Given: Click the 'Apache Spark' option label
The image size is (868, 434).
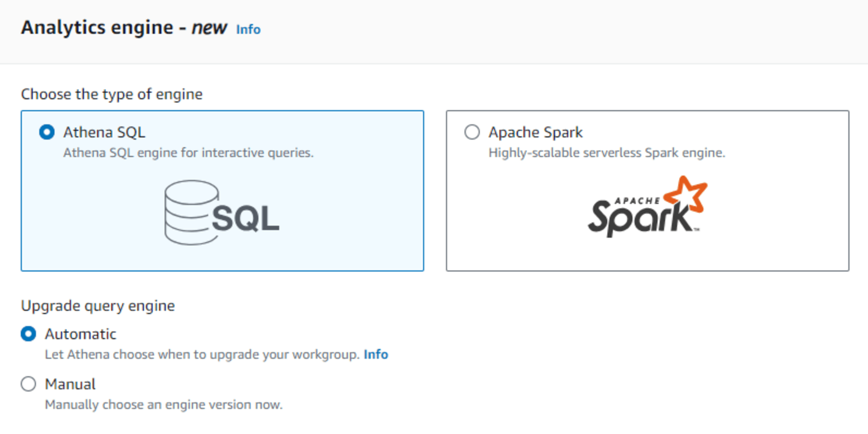Looking at the screenshot, I should coord(536,132).
